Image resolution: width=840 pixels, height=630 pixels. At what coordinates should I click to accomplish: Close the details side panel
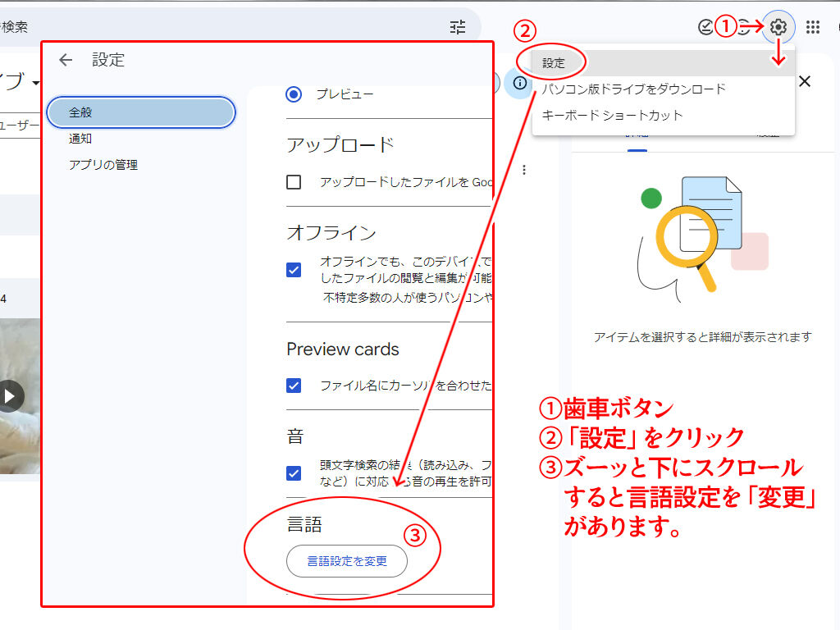point(805,81)
